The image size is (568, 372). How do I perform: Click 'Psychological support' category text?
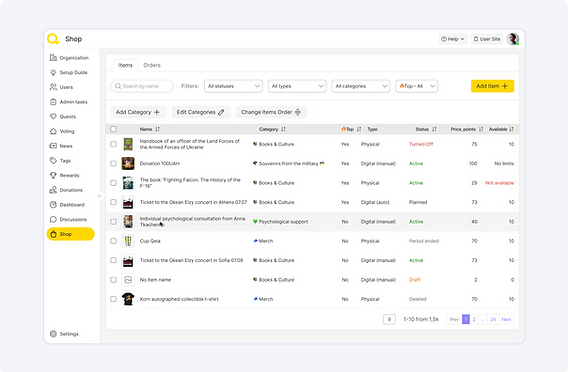tap(283, 222)
